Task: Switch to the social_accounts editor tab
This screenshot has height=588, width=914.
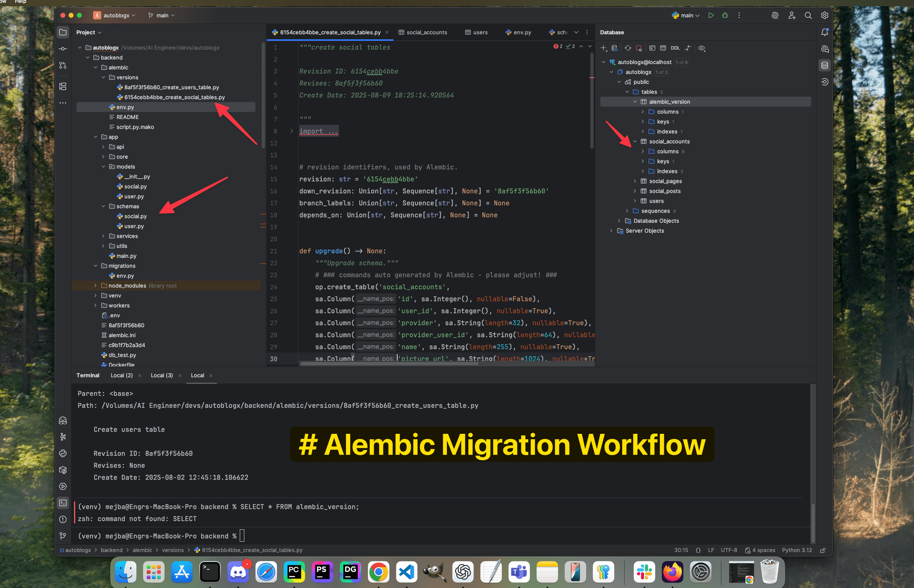Action: click(422, 32)
